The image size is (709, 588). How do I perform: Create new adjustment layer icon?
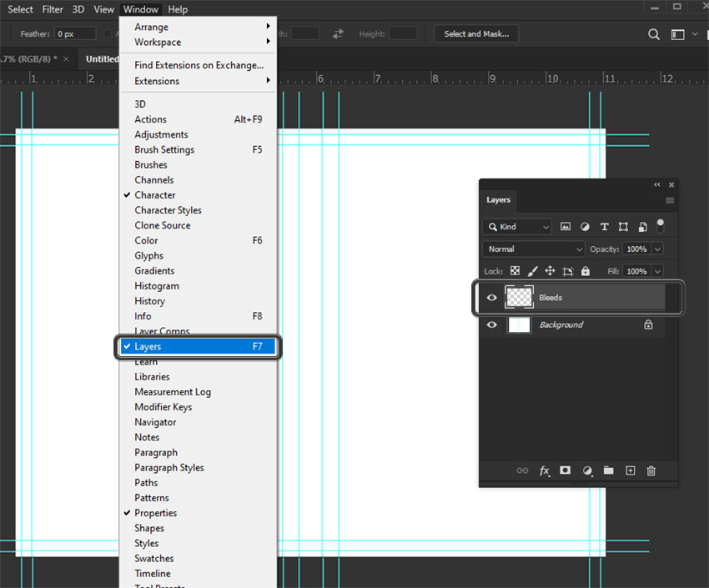[x=587, y=471]
